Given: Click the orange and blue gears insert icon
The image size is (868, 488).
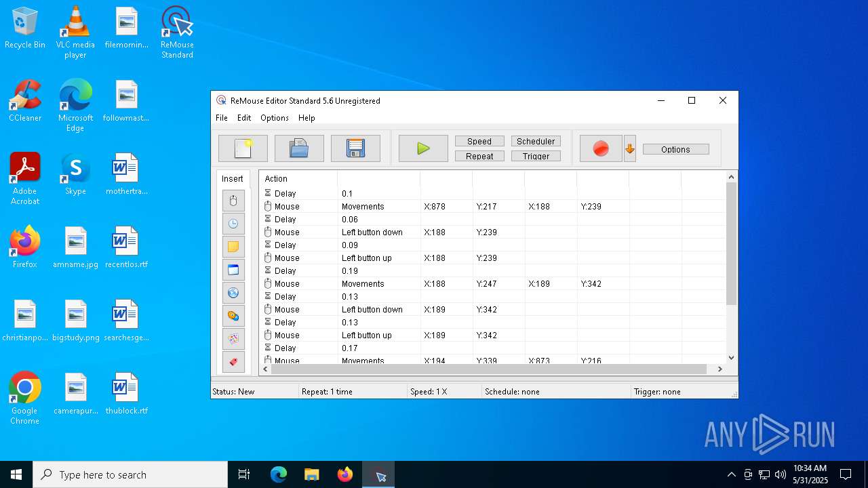Looking at the screenshot, I should (233, 316).
